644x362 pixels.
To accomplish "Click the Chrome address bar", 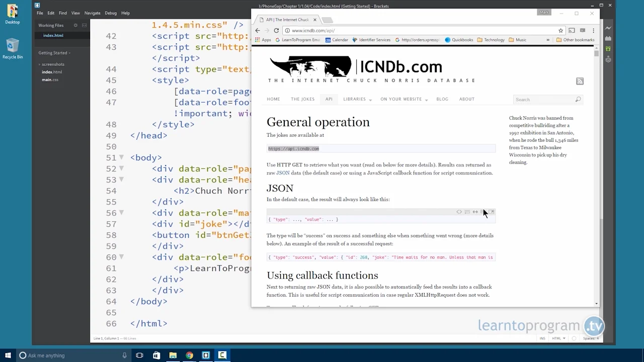I will click(x=424, y=31).
